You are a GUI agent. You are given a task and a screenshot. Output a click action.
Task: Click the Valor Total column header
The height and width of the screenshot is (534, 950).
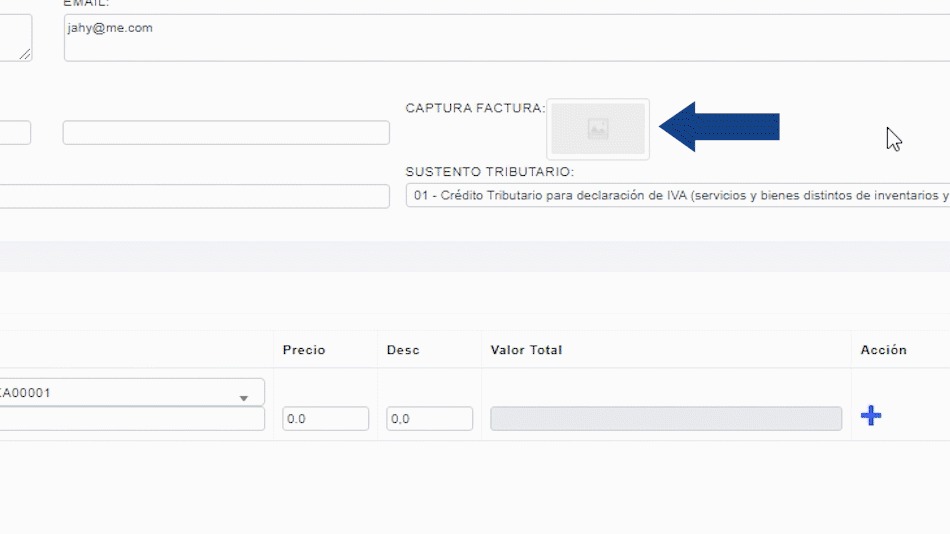pos(526,350)
